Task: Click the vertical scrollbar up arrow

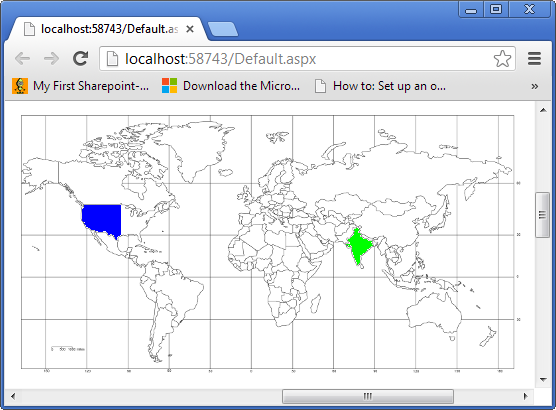Action: click(x=543, y=110)
